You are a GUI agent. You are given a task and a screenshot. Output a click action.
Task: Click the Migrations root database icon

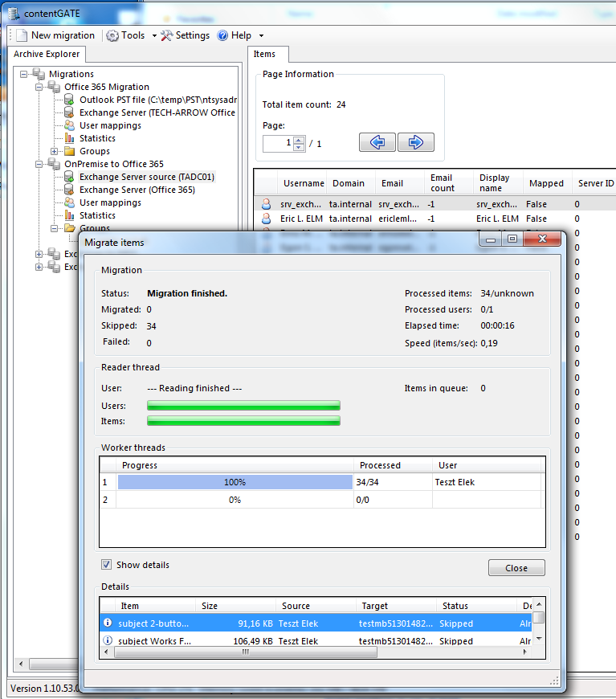39,74
